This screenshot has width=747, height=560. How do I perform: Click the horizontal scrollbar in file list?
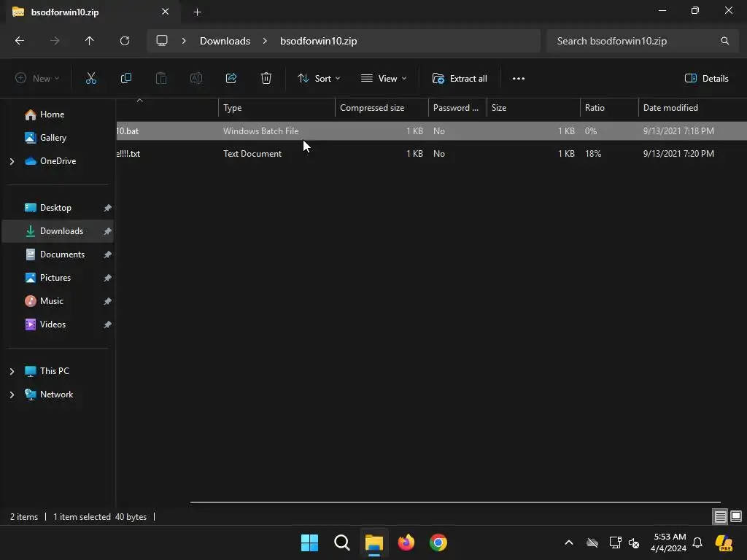455,502
